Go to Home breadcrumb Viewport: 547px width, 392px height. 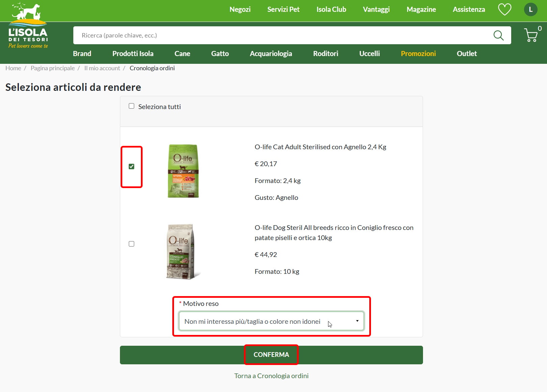13,68
